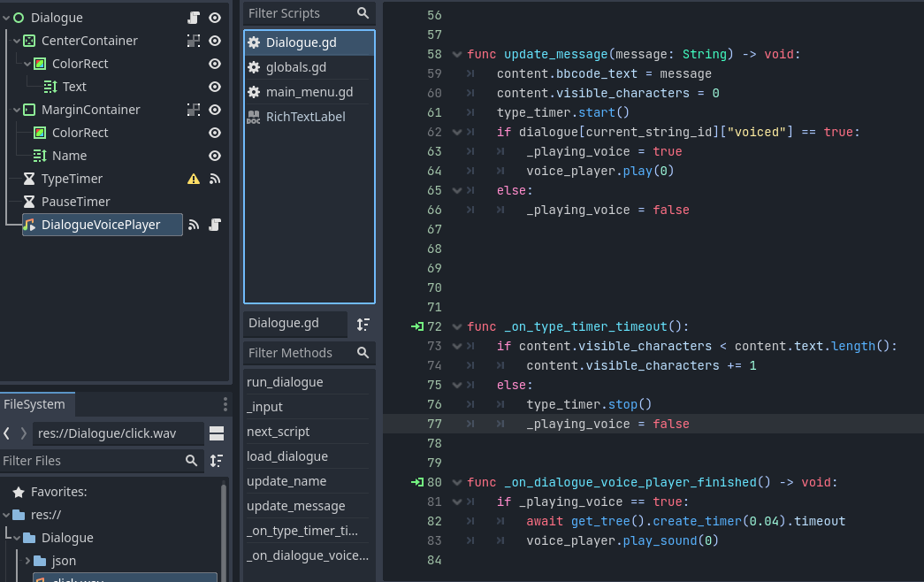The image size is (924, 582).
Task: Fold the update_message function at line 58
Action: pos(457,54)
